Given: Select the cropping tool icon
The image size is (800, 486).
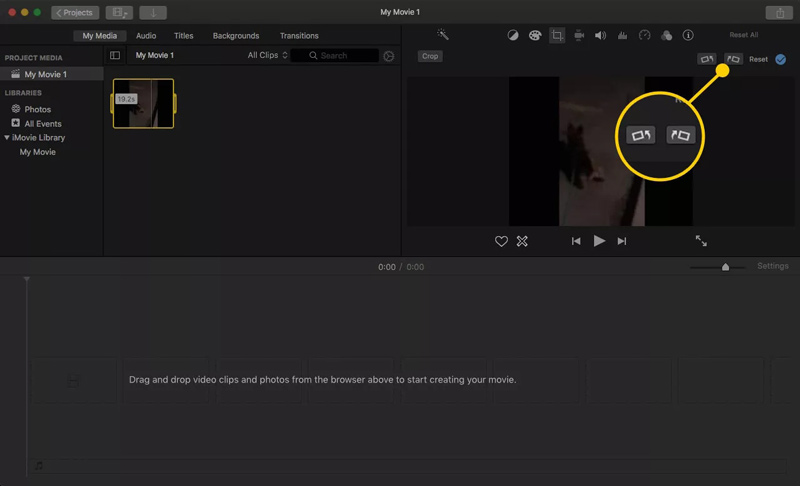Looking at the screenshot, I should click(x=557, y=36).
